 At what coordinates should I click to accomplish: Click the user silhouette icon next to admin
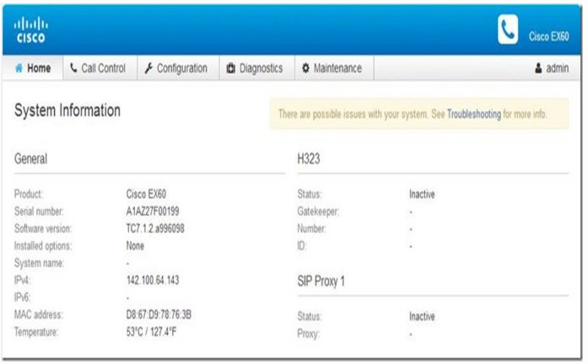coord(538,68)
